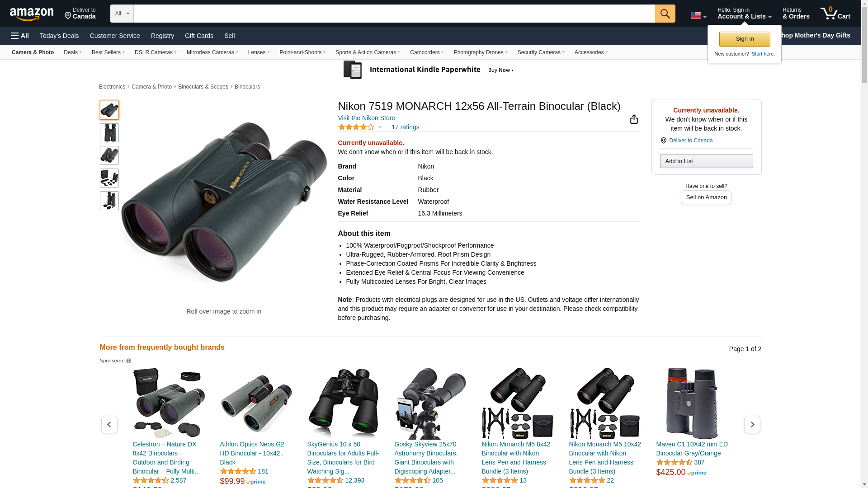Click into the Amazon search field
Screen dimensions: 868x488
point(394,14)
